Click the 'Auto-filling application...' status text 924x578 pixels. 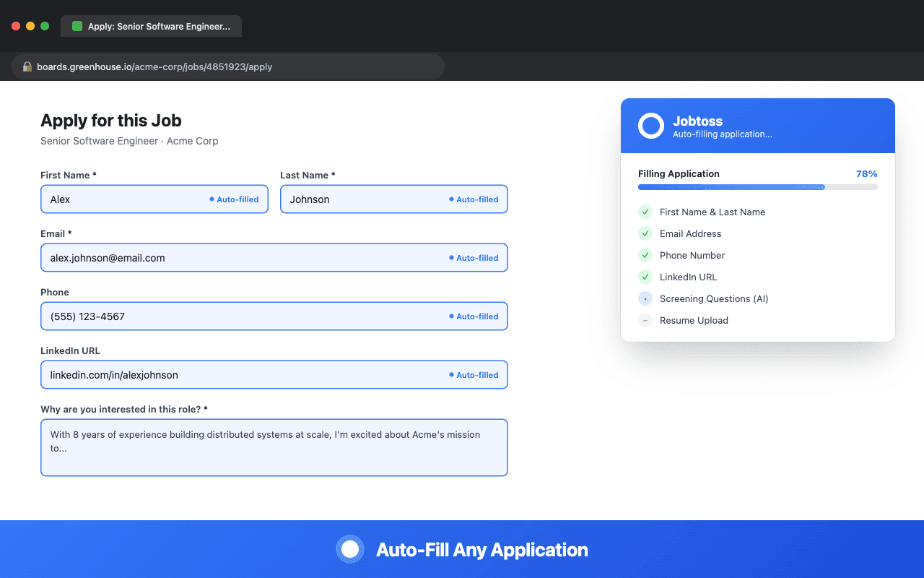(723, 134)
